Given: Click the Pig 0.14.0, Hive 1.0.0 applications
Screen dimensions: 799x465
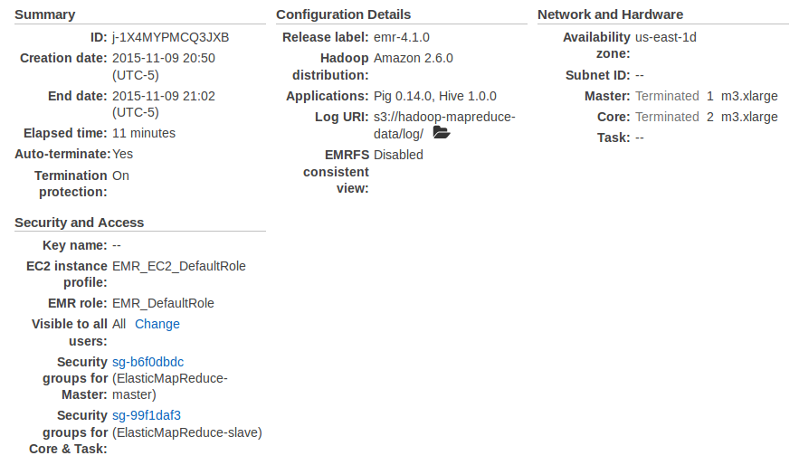Looking at the screenshot, I should coord(435,96).
